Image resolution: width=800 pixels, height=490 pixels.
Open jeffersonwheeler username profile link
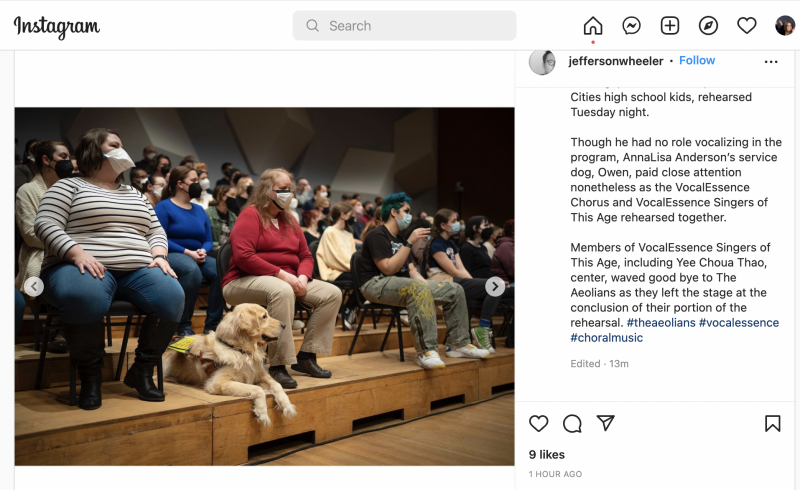[616, 61]
